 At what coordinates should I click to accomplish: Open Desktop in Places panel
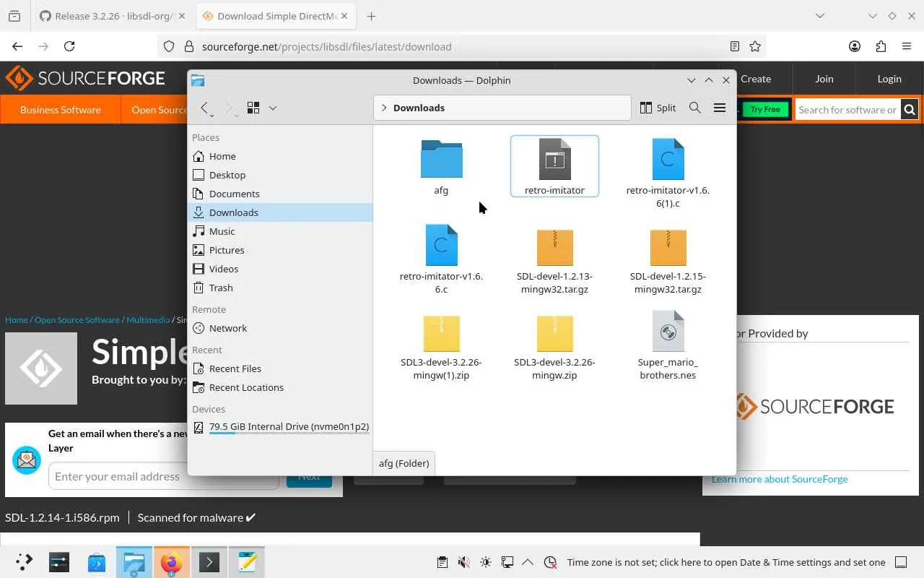(281, 175)
